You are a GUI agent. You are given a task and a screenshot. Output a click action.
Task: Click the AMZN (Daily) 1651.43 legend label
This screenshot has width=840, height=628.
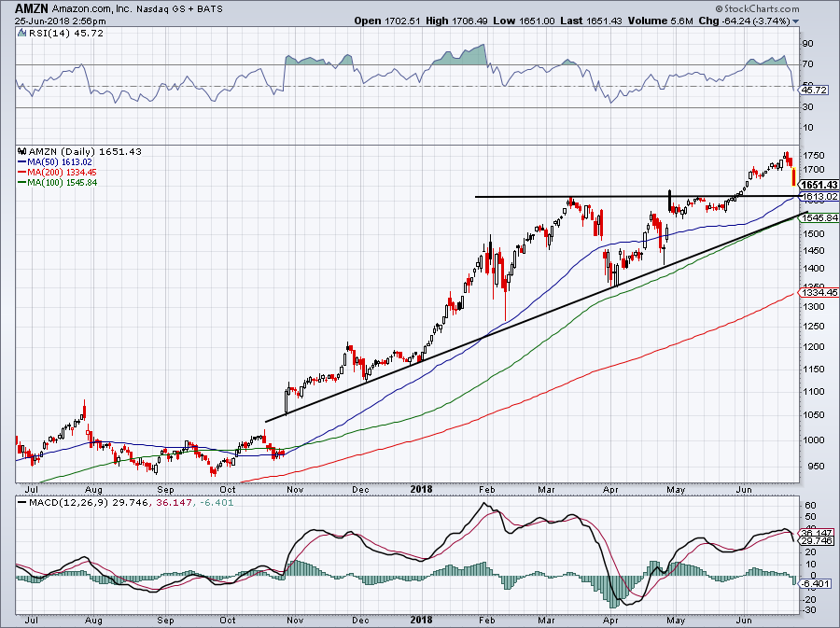[85, 152]
